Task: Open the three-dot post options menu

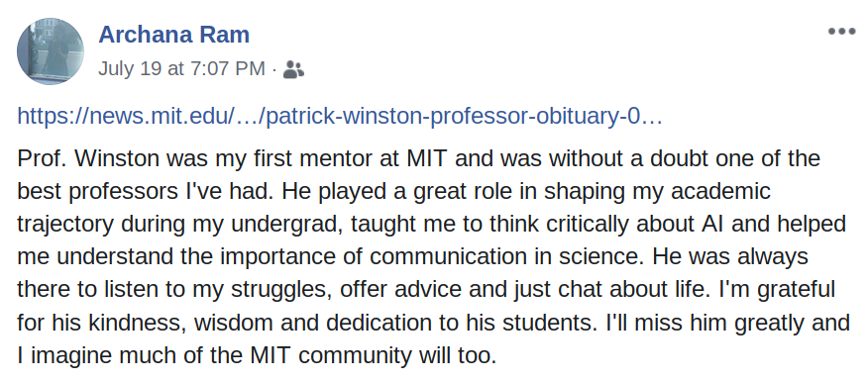Action: [842, 32]
